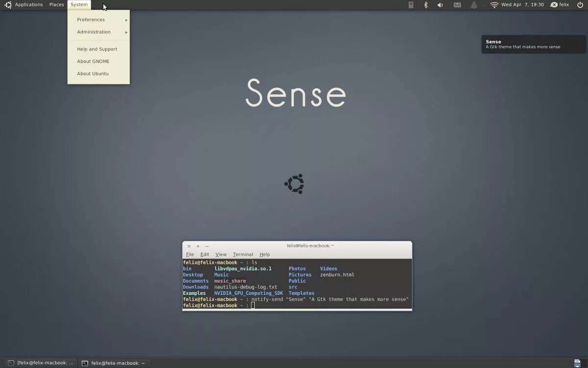This screenshot has height=368, width=588.
Task: Click the notify-send command line text
Action: click(x=330, y=299)
